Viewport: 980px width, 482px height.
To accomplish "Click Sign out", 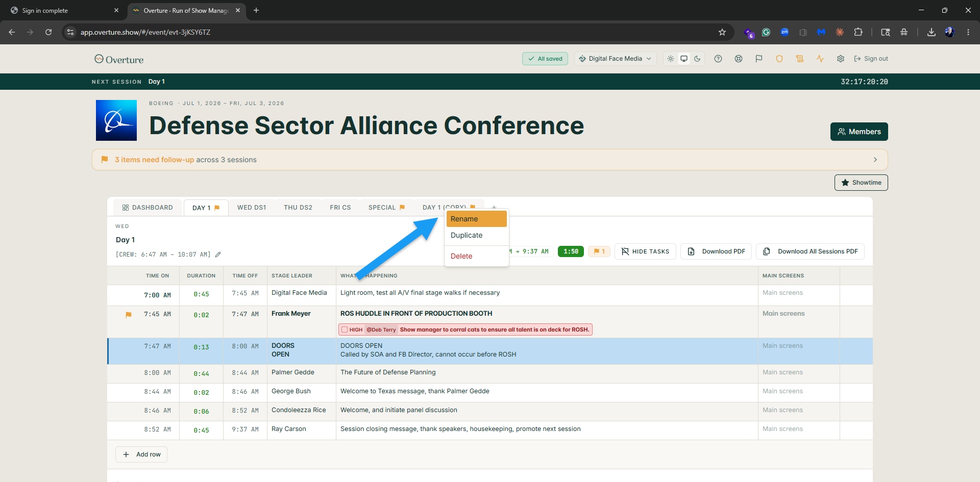I will 871,59.
